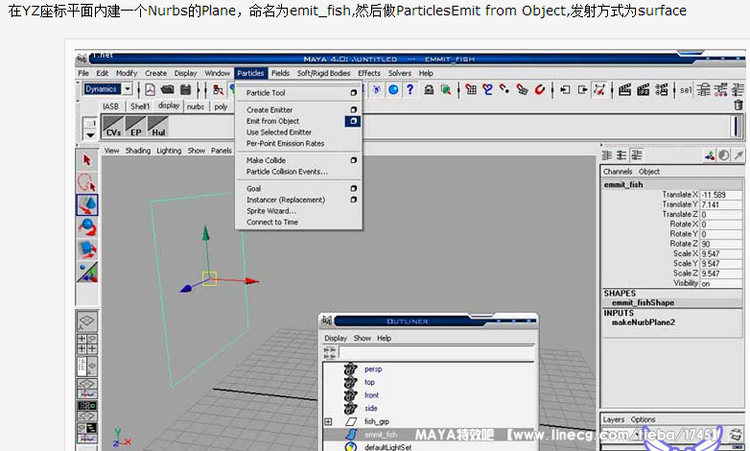Open the Particles menu

[x=251, y=73]
